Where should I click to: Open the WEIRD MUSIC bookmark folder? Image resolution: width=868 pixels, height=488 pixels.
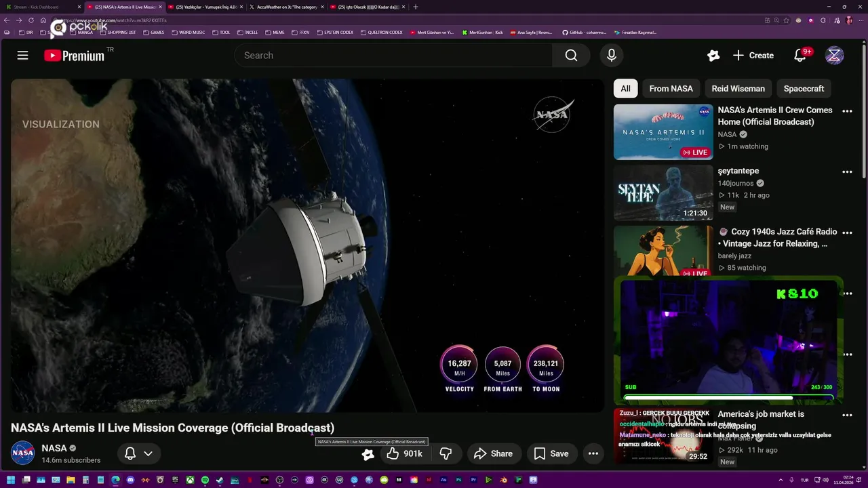pyautogui.click(x=188, y=33)
